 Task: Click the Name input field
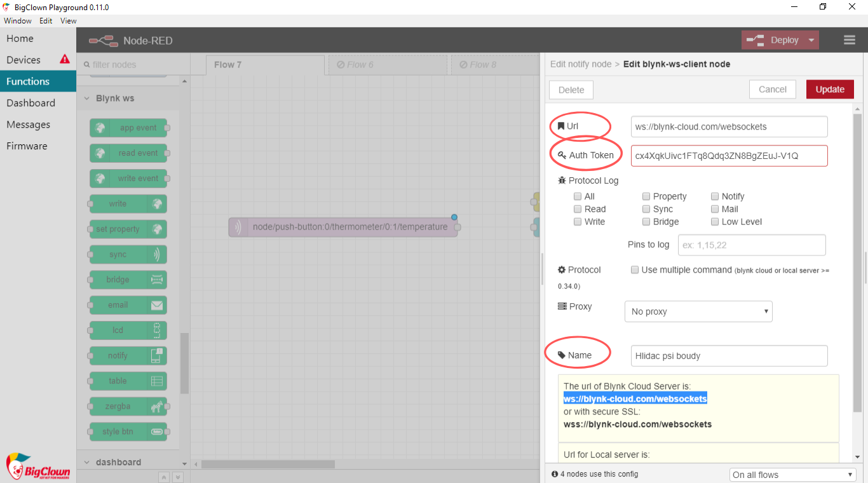pos(729,356)
